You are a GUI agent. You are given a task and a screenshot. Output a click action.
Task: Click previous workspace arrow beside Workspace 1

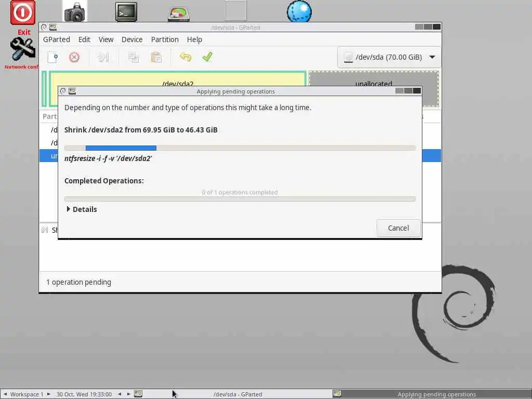point(5,394)
